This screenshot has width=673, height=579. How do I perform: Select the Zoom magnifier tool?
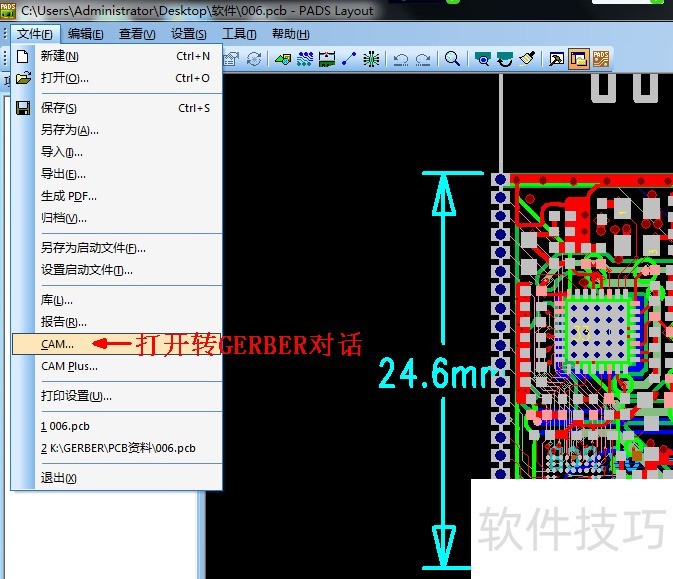point(452,59)
